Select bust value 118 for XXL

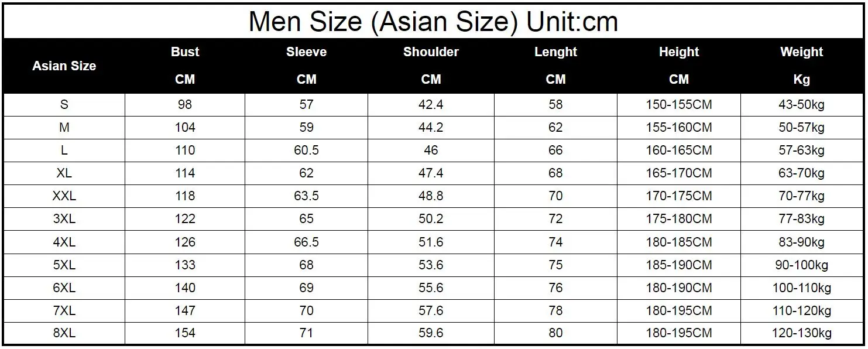185,196
